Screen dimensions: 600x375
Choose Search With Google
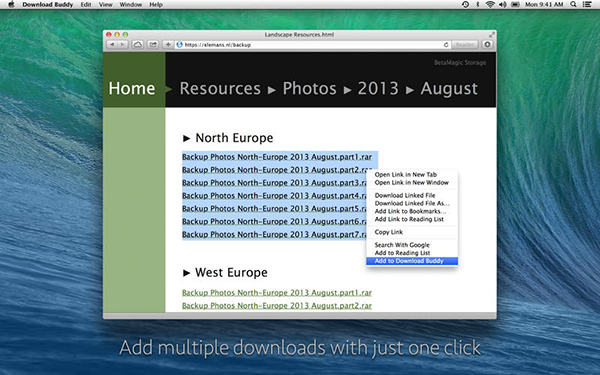pos(412,245)
